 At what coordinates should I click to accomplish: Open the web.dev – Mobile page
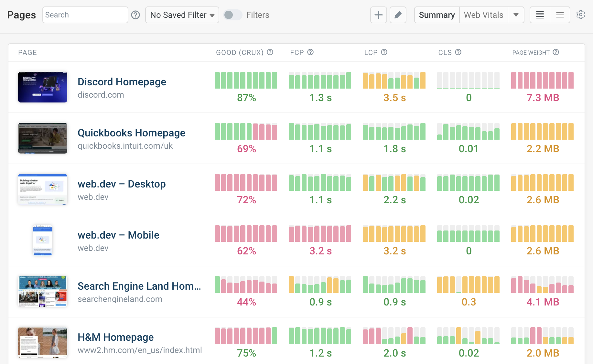118,235
